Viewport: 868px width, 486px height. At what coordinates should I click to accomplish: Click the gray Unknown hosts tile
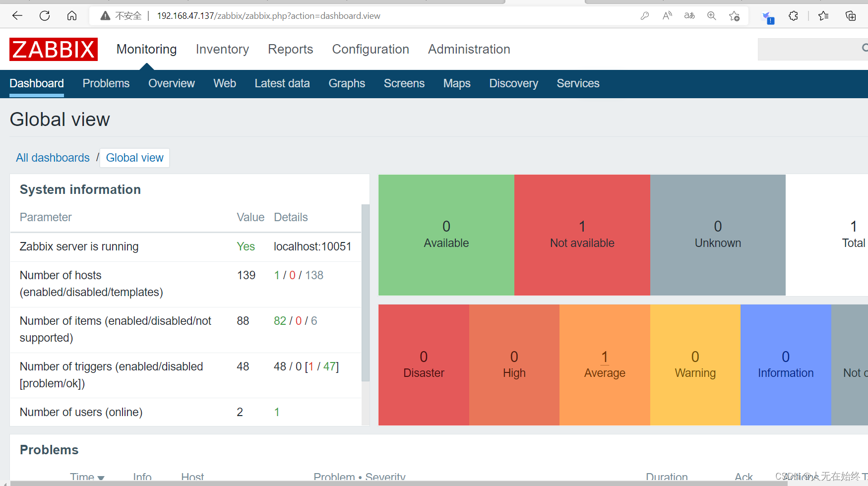pos(718,235)
